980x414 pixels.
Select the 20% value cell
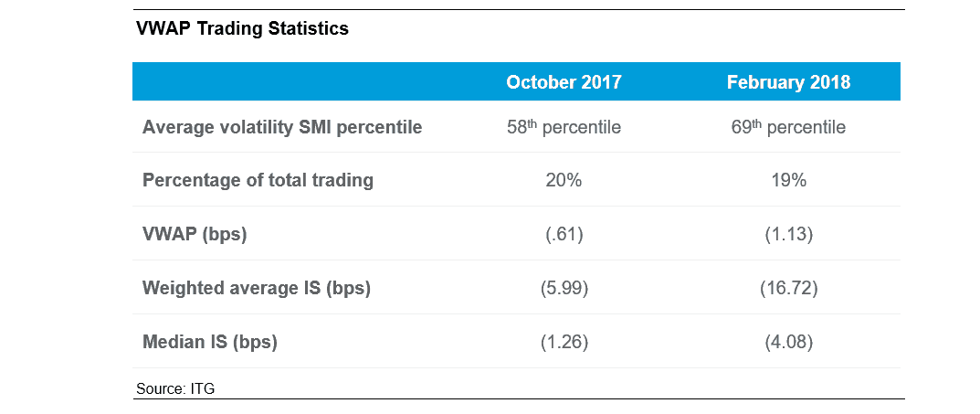tap(564, 180)
